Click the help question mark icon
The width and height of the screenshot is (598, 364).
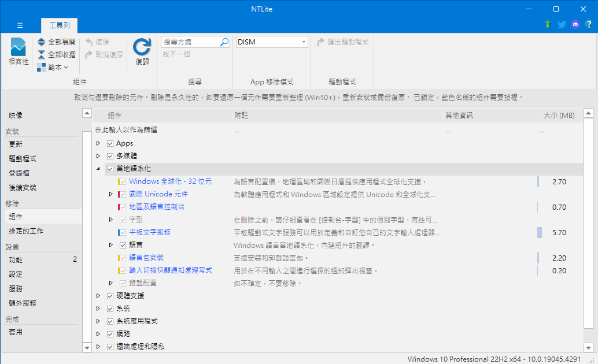pos(589,24)
